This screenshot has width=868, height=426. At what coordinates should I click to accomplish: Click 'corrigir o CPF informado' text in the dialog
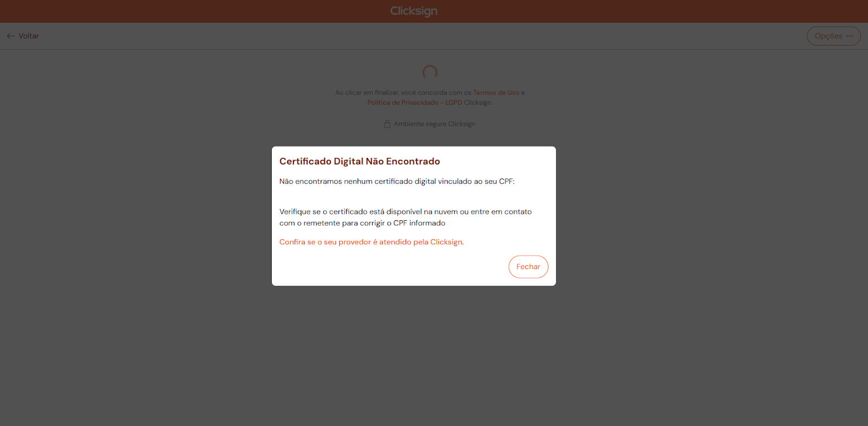click(x=403, y=223)
